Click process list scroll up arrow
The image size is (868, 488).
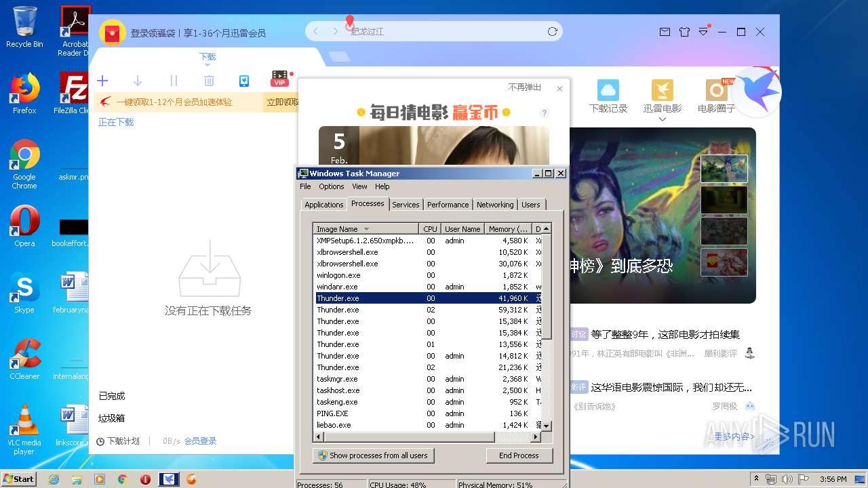[547, 229]
